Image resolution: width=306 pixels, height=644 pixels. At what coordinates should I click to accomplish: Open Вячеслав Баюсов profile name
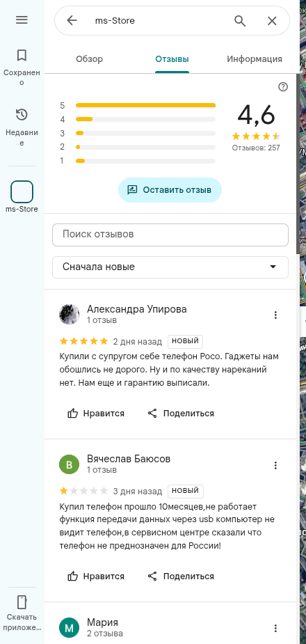coord(129,460)
